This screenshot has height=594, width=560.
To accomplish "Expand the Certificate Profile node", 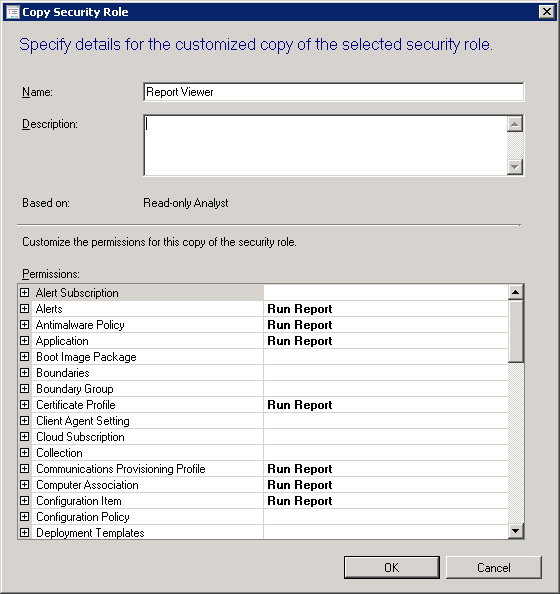I will 25,405.
